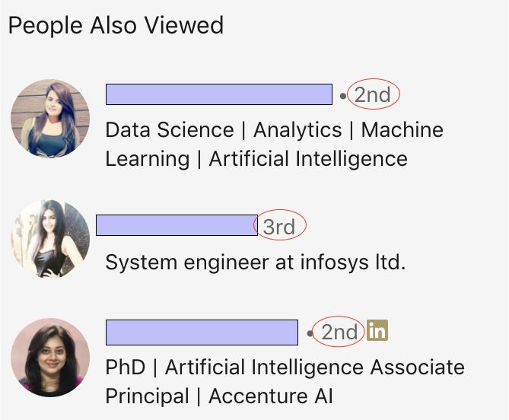Open the profile photo of the Data Science member
The image size is (509, 420).
tap(50, 119)
